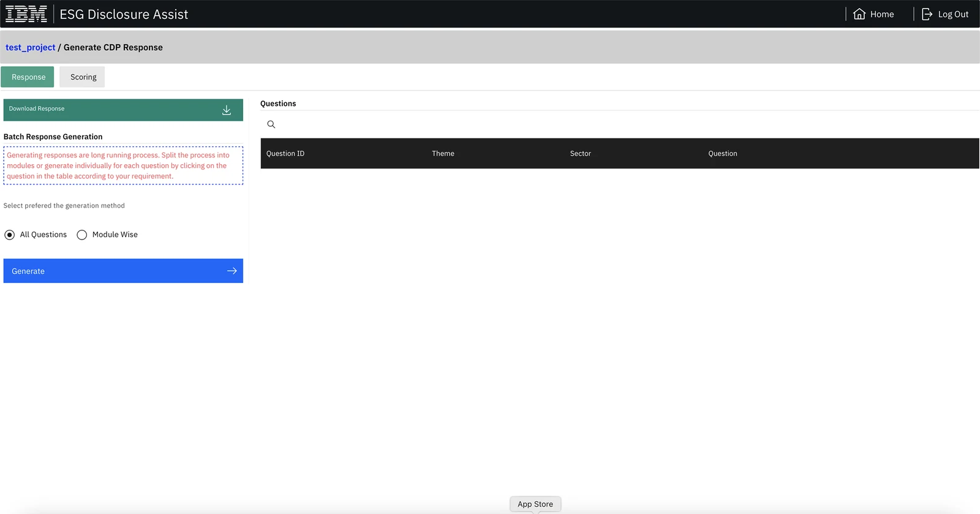Click the Home house icon
The width and height of the screenshot is (980, 514).
(859, 14)
